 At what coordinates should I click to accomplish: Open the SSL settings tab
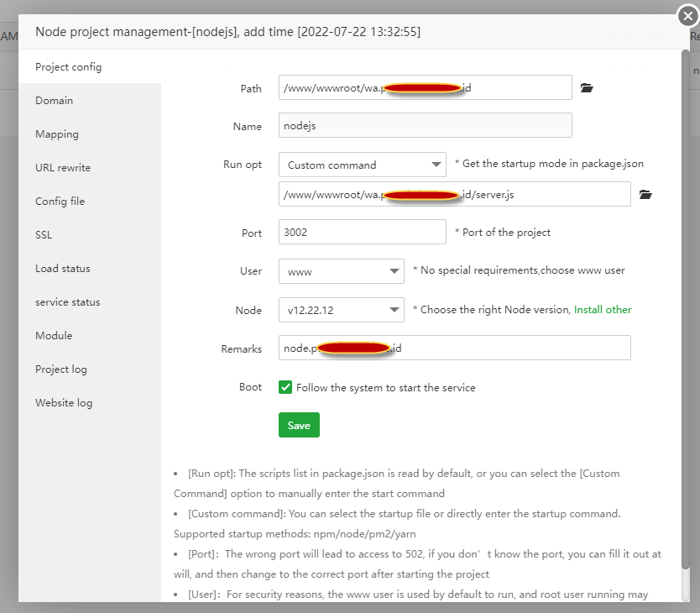pyautogui.click(x=44, y=235)
